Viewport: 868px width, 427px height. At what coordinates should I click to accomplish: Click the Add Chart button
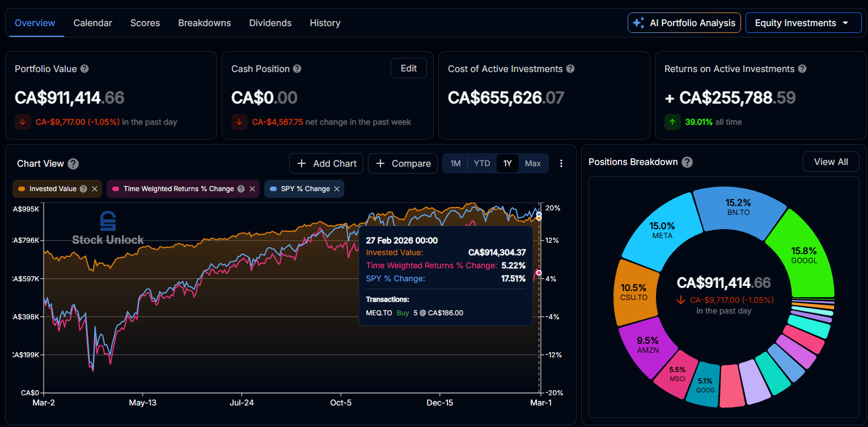coord(326,163)
